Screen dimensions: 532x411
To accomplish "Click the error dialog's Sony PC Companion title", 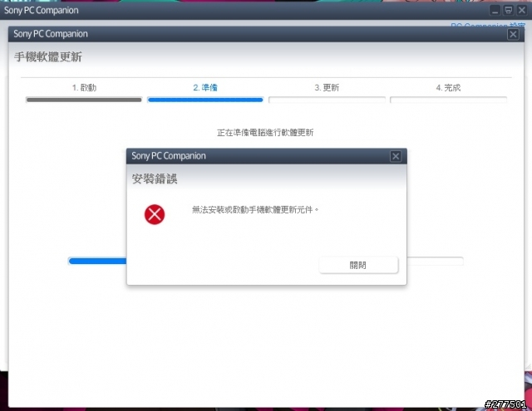I will pyautogui.click(x=169, y=156).
